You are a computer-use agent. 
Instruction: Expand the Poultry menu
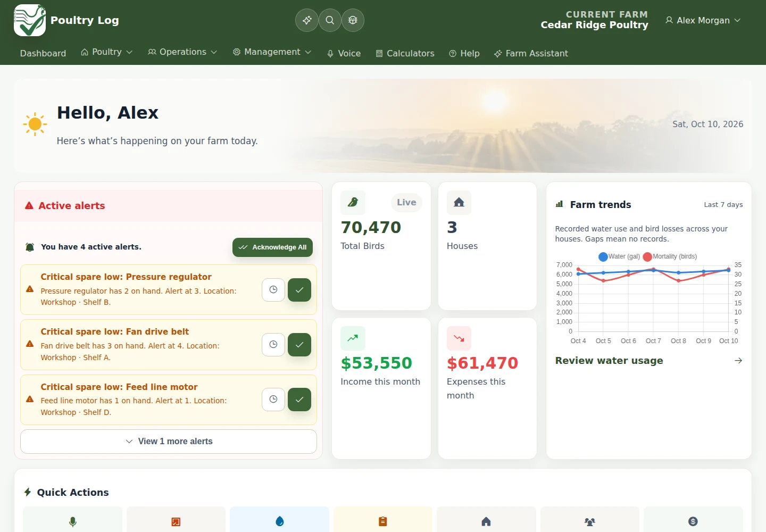pos(107,52)
